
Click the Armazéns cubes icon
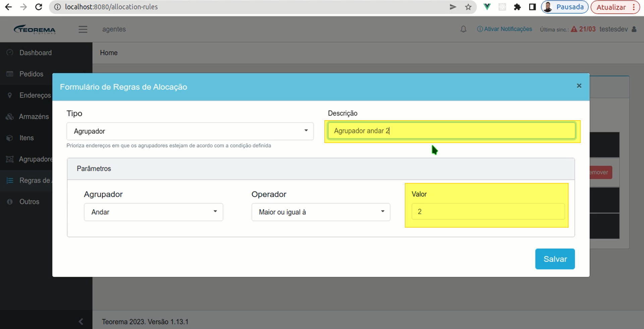click(x=10, y=116)
